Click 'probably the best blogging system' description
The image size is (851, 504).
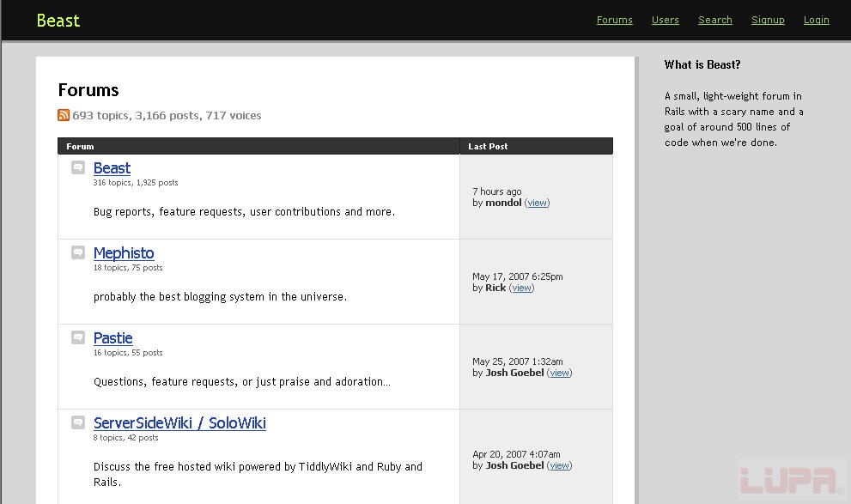(x=220, y=297)
